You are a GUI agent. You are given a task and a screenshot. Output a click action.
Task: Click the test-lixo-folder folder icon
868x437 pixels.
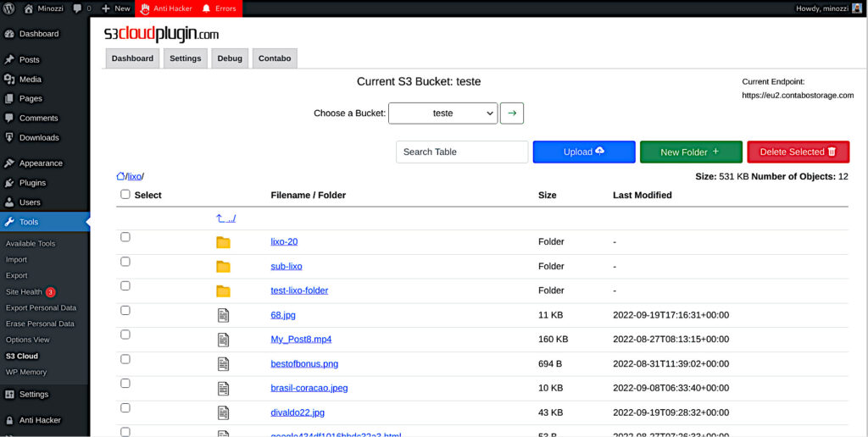pos(223,290)
